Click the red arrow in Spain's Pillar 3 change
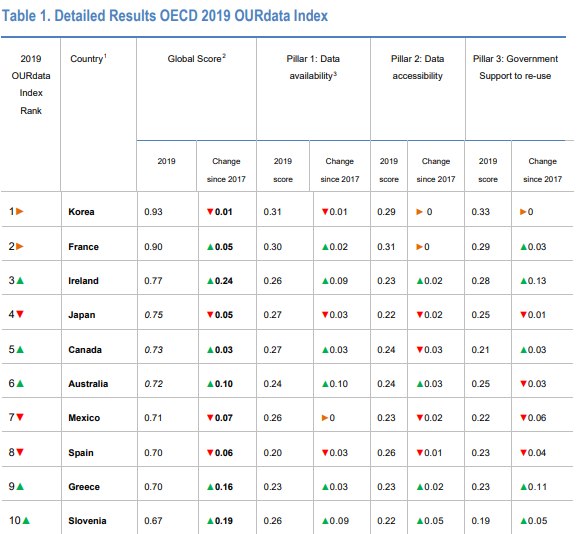The image size is (588, 534). tap(524, 453)
